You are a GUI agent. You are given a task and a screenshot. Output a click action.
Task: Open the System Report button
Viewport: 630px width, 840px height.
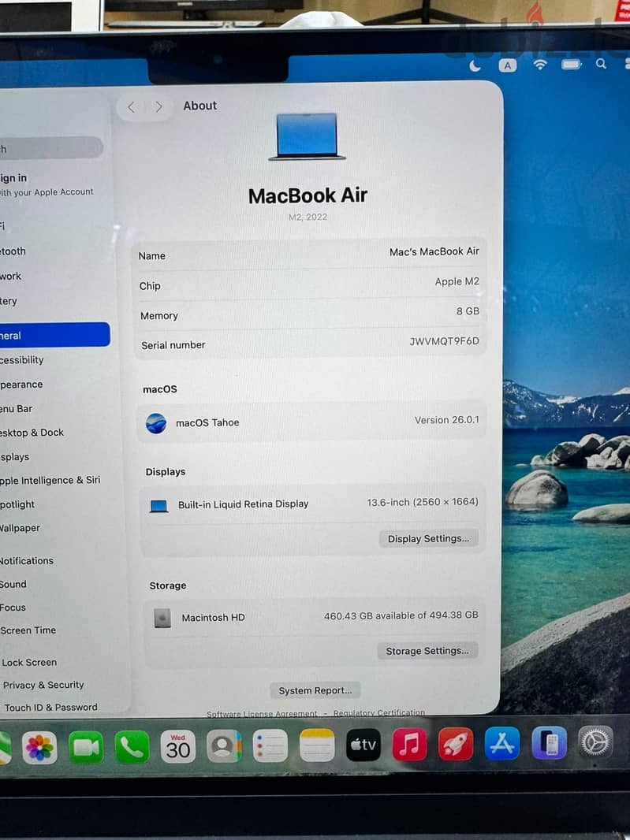coord(315,690)
